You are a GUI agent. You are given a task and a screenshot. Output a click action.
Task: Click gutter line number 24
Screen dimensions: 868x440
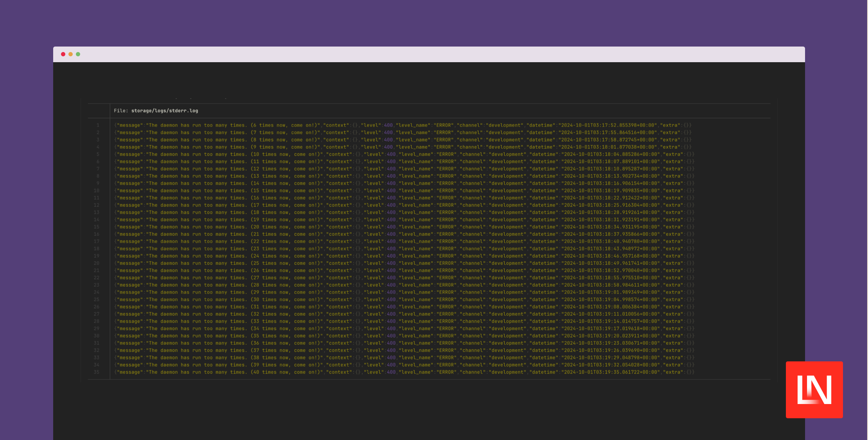pos(97,292)
